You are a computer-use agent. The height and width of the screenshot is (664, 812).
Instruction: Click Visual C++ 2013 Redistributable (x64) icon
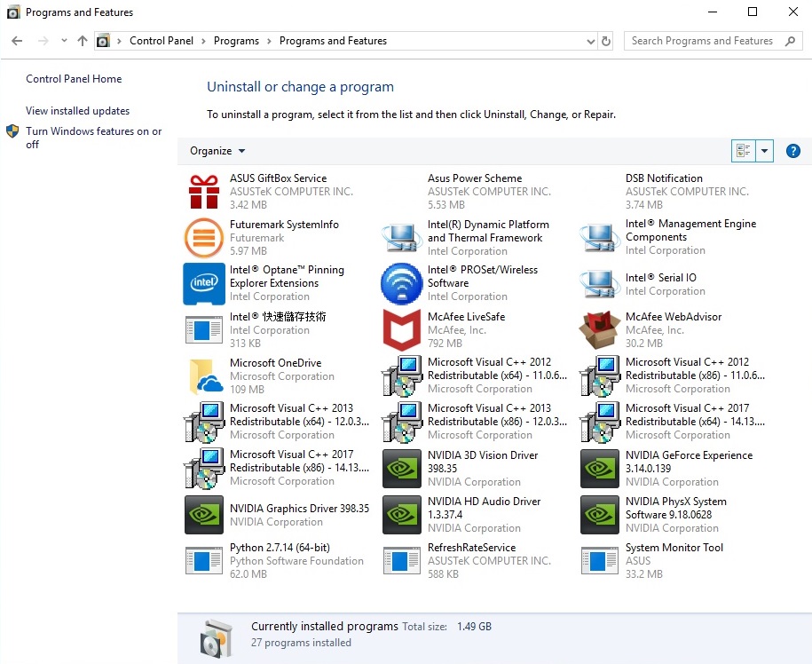click(204, 423)
